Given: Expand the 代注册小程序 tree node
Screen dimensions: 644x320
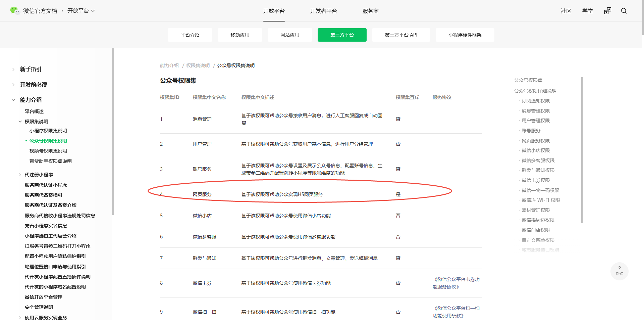Looking at the screenshot, I should [20, 175].
